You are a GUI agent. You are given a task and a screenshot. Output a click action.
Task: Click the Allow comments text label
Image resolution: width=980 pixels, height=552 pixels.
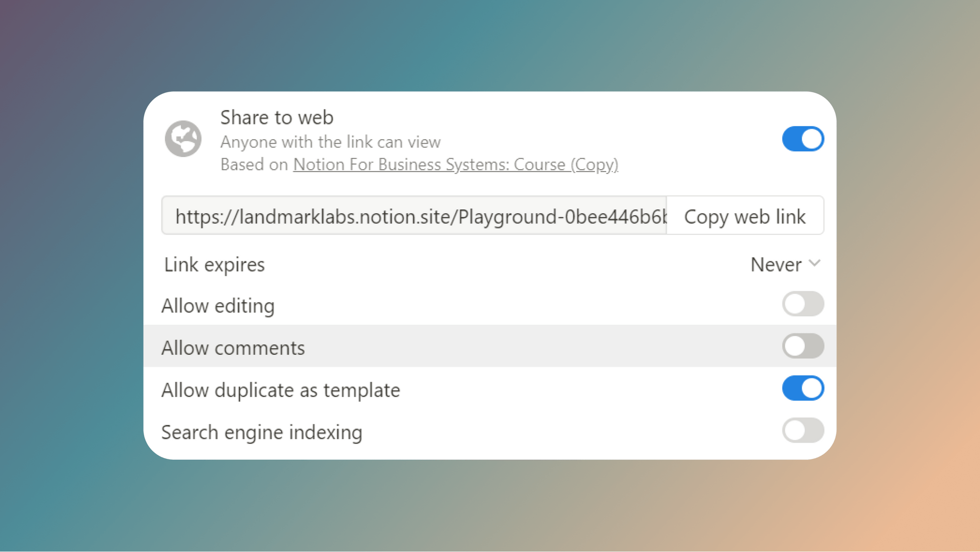tap(234, 347)
